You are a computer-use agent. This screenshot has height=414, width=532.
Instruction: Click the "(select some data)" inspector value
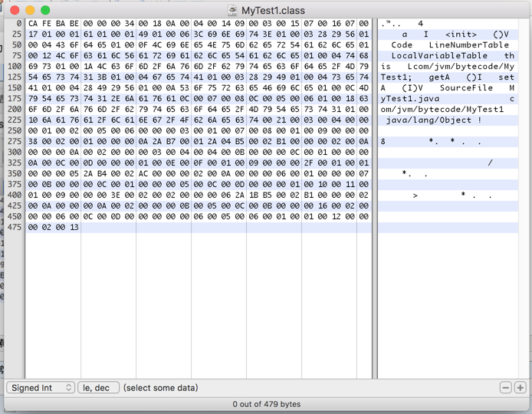(160, 387)
